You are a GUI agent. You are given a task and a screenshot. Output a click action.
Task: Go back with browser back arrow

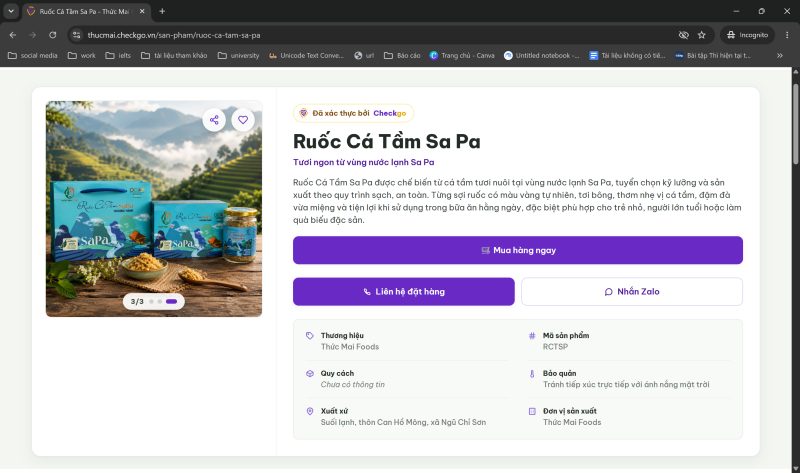pos(13,35)
